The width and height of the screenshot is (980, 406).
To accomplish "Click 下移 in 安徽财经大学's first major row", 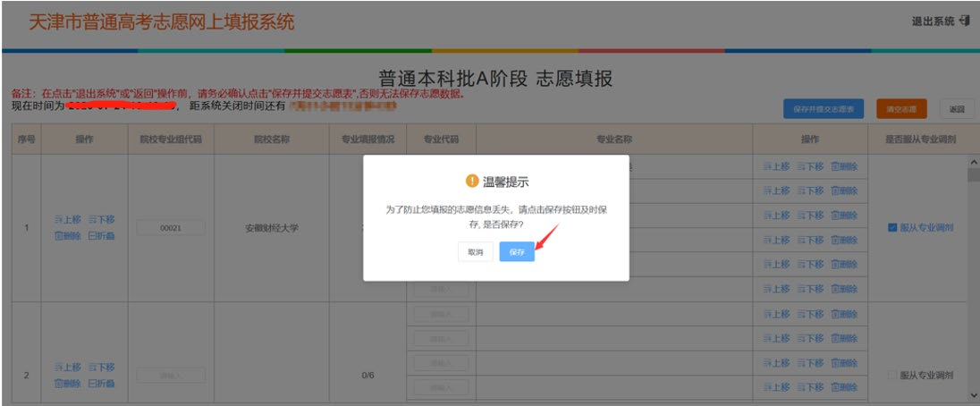I will point(811,166).
